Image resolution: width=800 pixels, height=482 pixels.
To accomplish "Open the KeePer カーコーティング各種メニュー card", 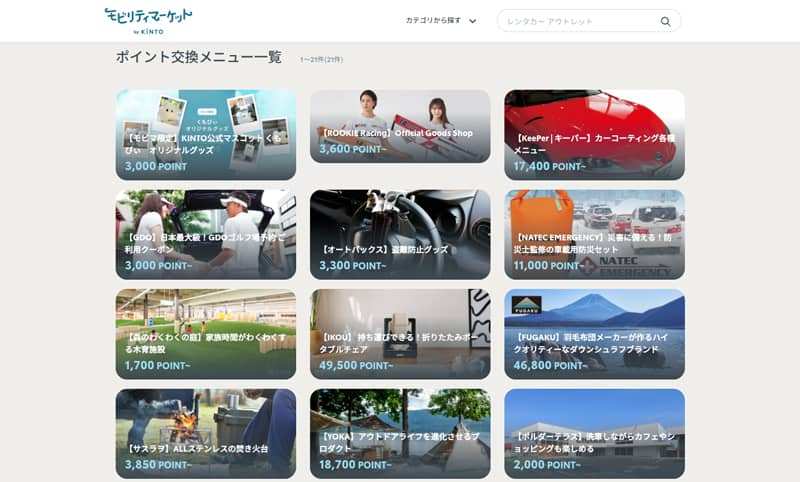I will coord(594,135).
